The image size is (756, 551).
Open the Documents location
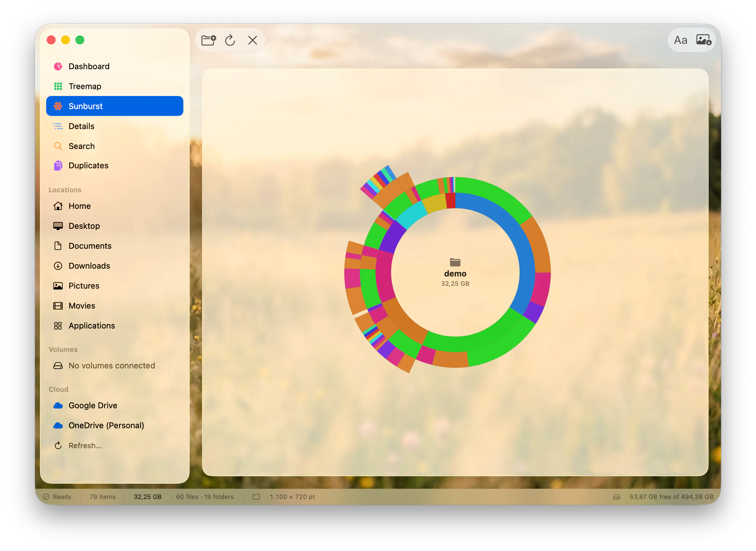coord(114,246)
